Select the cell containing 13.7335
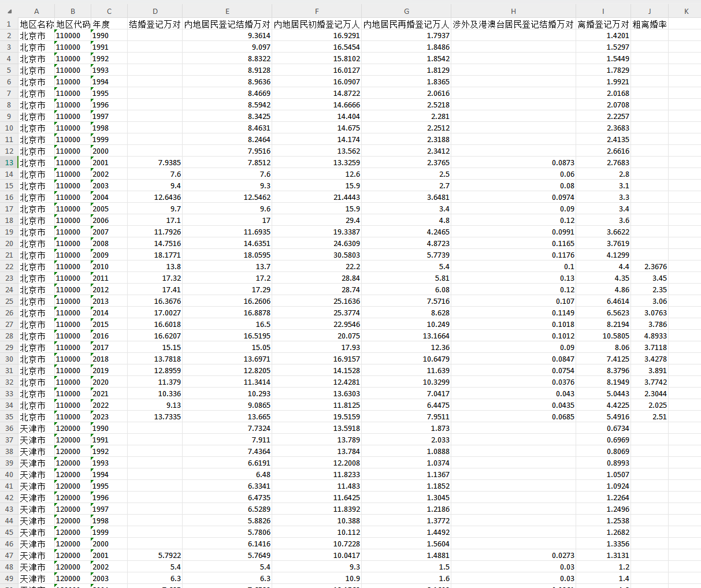 pos(155,416)
